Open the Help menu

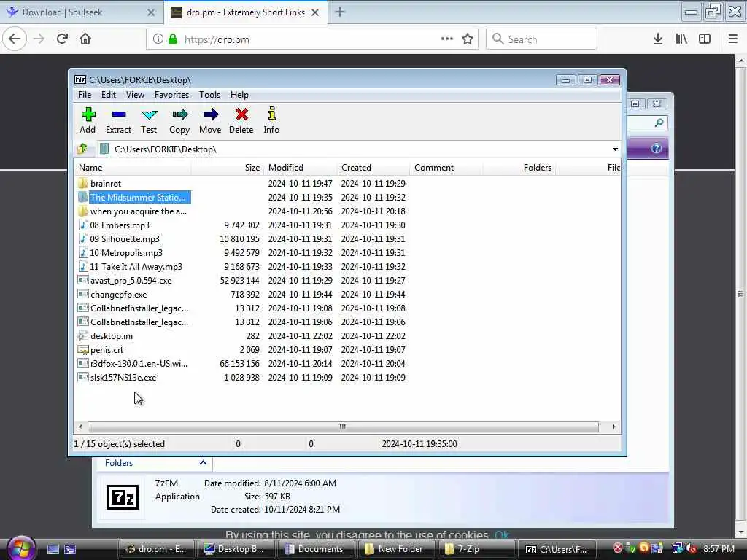[x=239, y=95]
